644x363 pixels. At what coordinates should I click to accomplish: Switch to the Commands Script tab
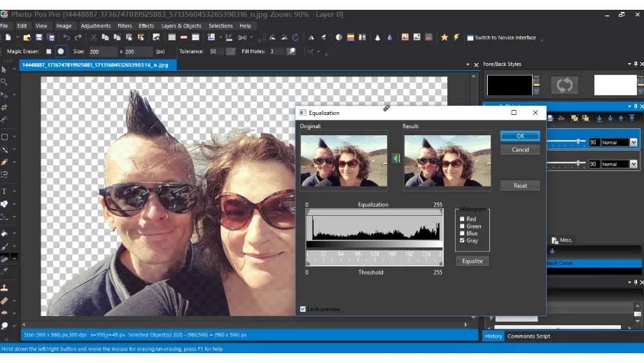528,336
